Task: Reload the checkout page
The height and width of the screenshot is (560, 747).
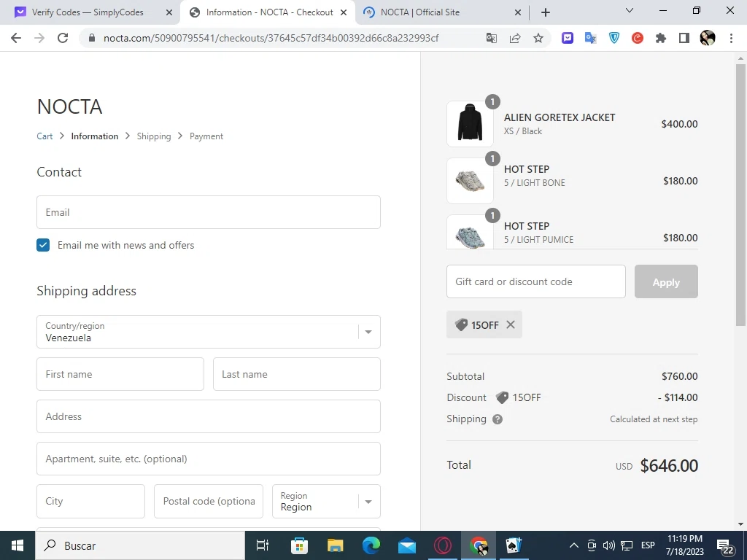Action: (x=63, y=38)
